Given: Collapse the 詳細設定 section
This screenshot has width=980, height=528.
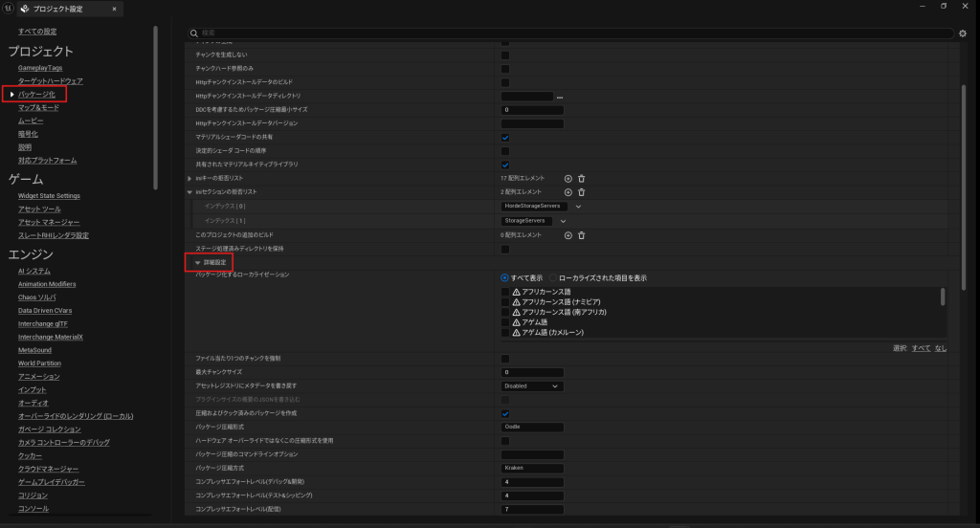Looking at the screenshot, I should 198,262.
